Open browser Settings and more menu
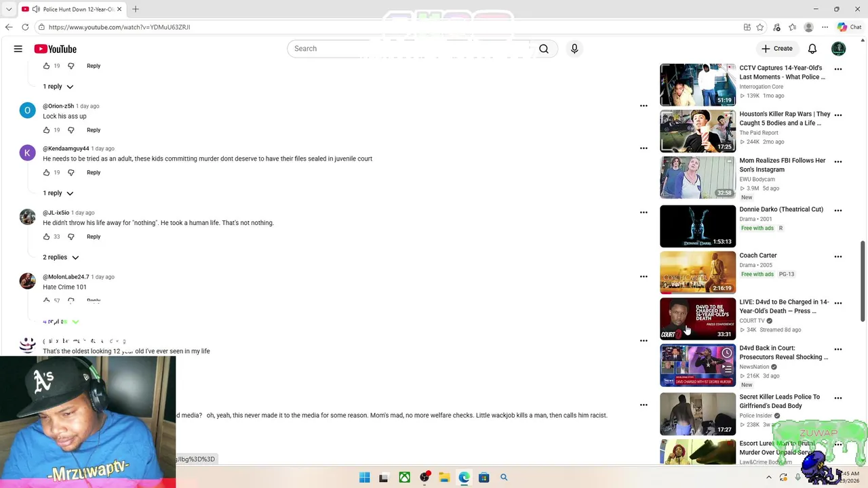Viewport: 868px width, 488px height. [x=825, y=27]
